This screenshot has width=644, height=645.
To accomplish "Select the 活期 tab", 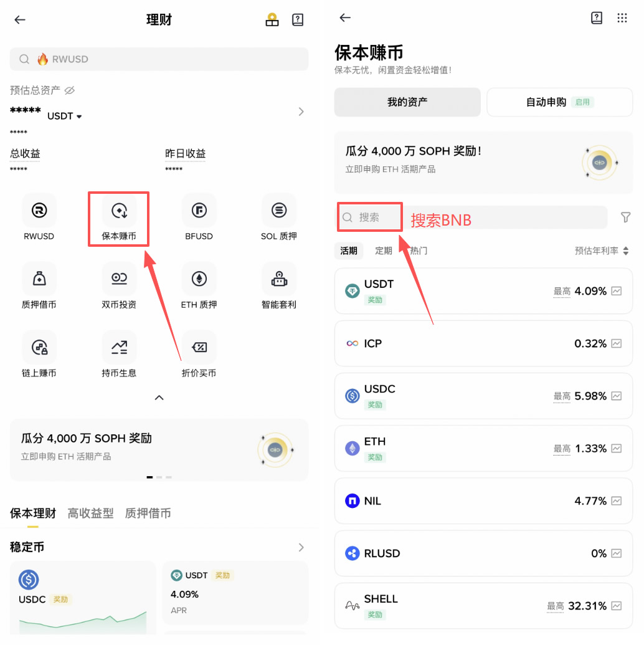I will point(349,251).
